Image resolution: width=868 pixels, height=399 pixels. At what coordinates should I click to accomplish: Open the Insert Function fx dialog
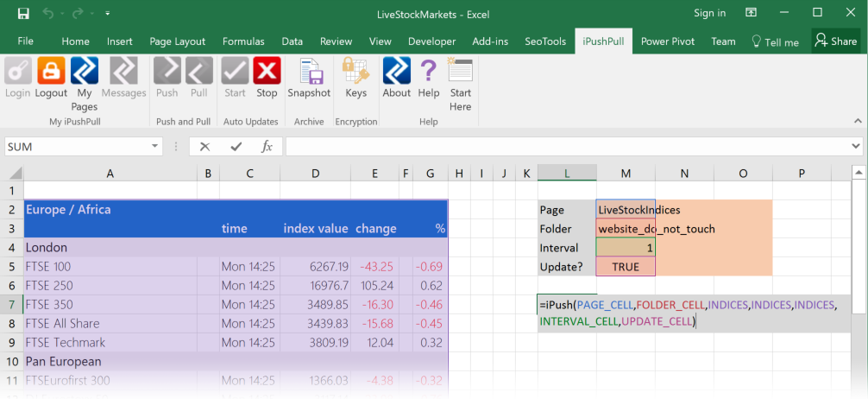267,147
